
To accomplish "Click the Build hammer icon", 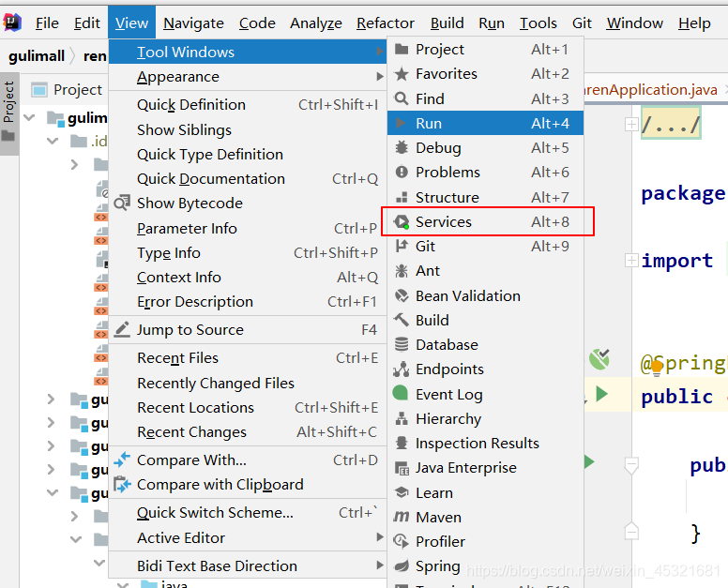I will point(402,320).
